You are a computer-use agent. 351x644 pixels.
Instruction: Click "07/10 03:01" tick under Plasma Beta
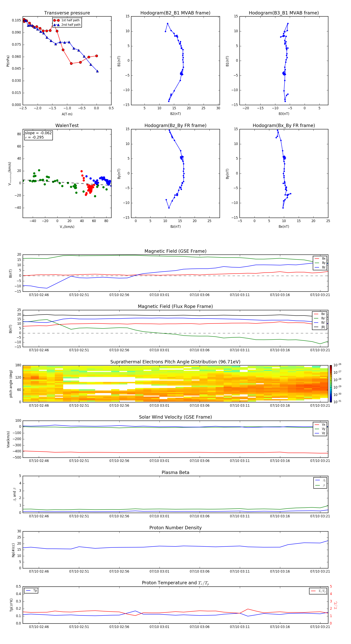(159, 516)
